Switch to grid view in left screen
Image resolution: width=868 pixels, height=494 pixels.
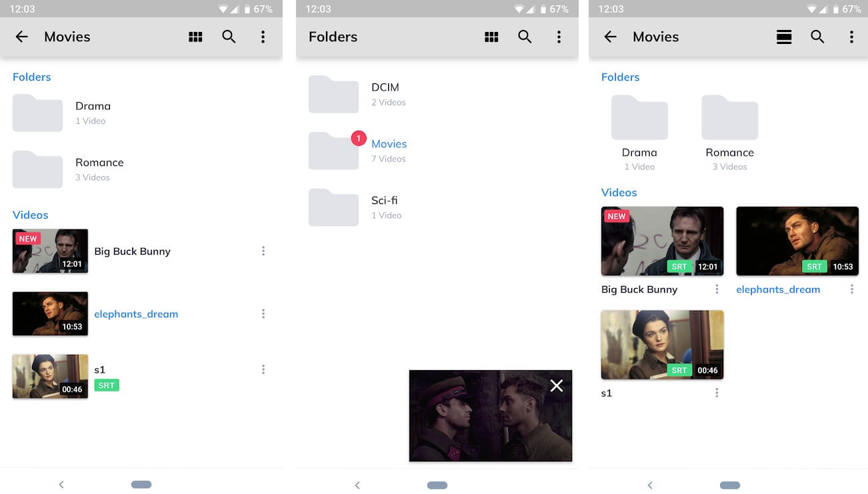pos(195,37)
